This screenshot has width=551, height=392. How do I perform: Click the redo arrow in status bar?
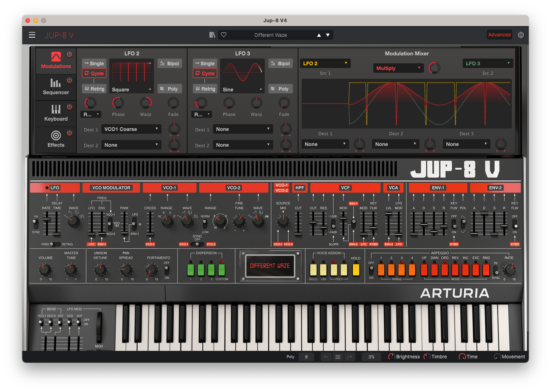coord(350,357)
